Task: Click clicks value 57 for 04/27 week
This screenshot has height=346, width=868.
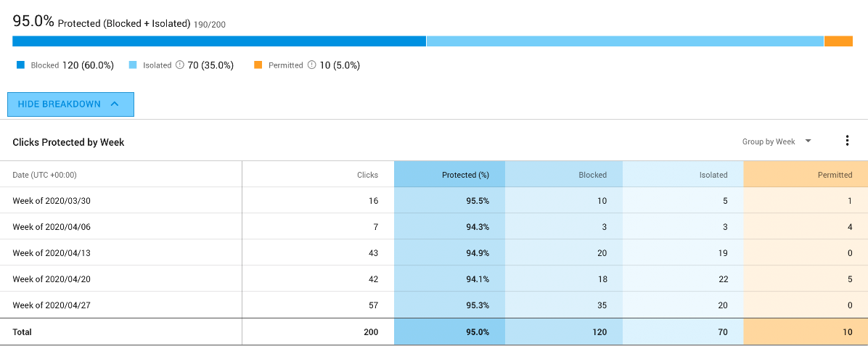Action: click(374, 305)
